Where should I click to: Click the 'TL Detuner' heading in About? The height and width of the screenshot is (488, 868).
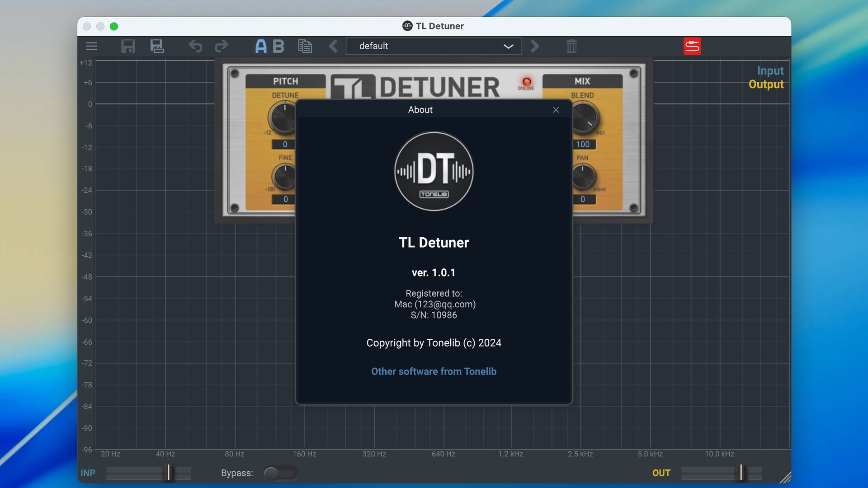point(434,243)
